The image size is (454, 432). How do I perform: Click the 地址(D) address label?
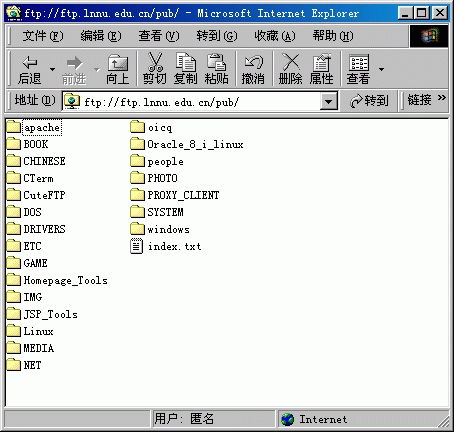35,100
